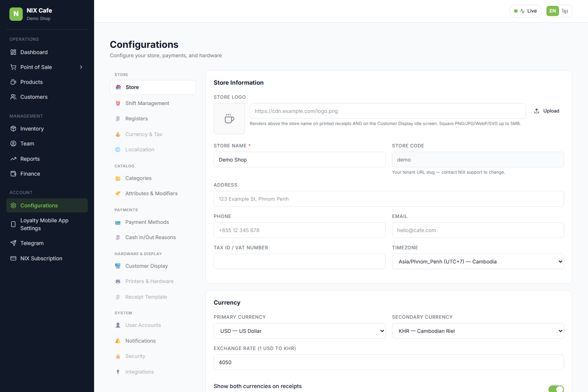Image resolution: width=588 pixels, height=392 pixels.
Task: Switch language to EN
Action: point(553,11)
